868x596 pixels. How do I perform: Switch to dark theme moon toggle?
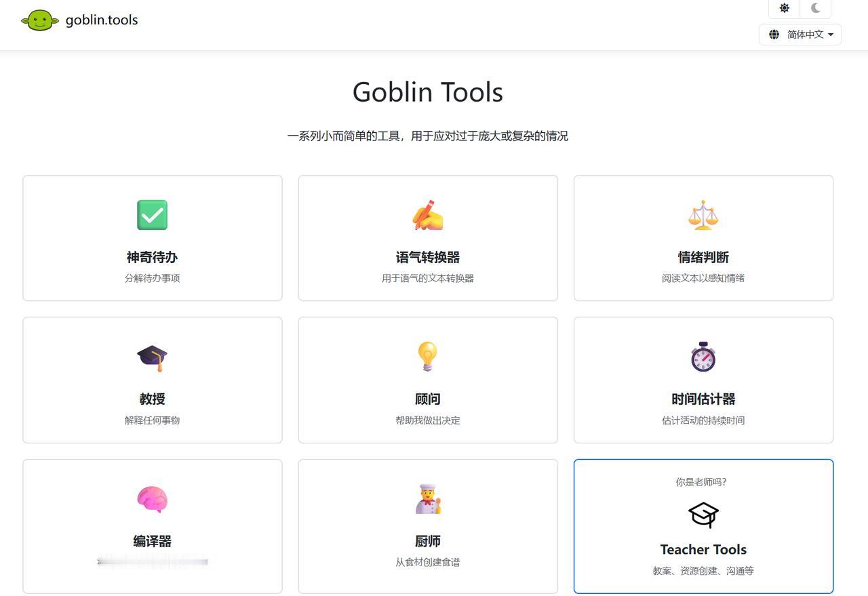pyautogui.click(x=816, y=8)
